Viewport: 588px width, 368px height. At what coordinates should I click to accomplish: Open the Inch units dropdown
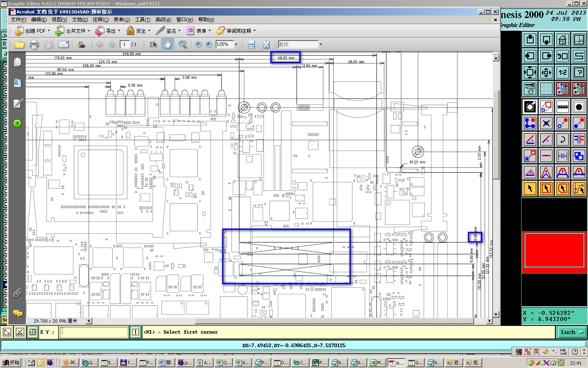[x=572, y=332]
